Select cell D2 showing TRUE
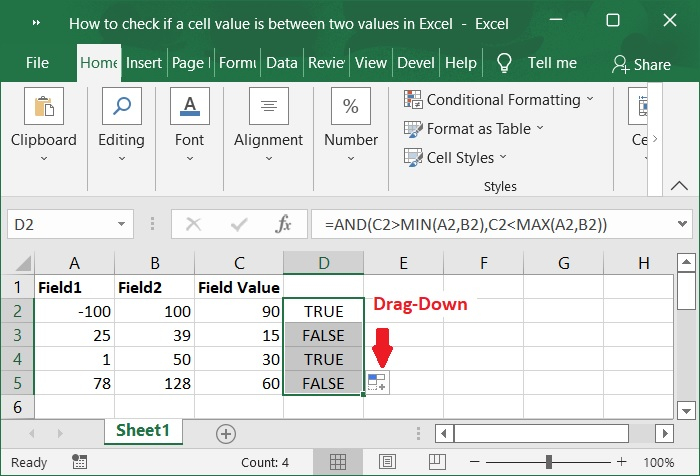Screen dimensions: 700x476 (324, 311)
